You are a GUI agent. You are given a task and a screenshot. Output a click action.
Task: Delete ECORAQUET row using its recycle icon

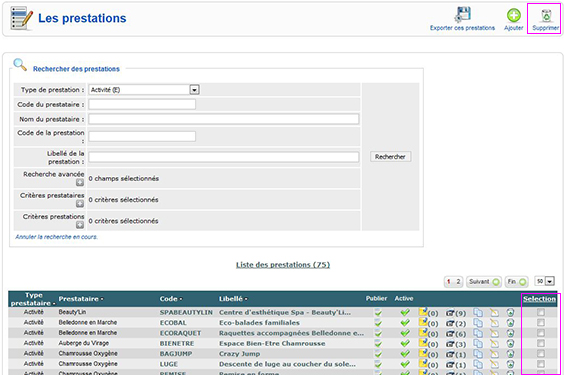pyautogui.click(x=510, y=333)
